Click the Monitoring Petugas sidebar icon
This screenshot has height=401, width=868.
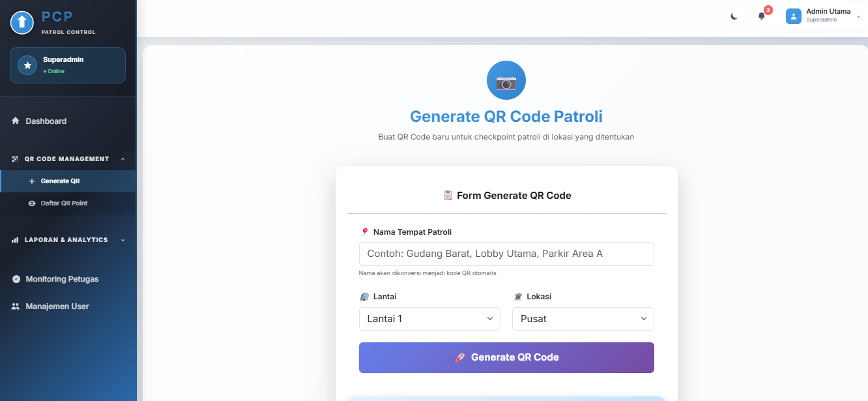pos(16,279)
